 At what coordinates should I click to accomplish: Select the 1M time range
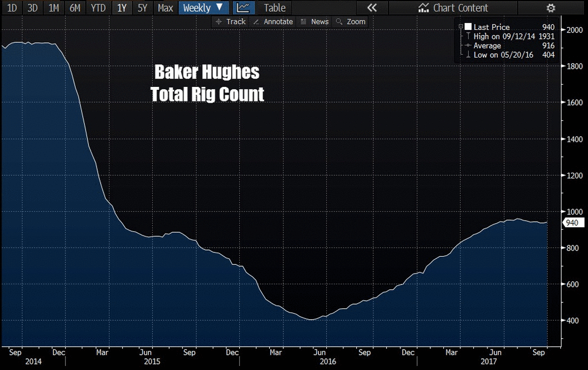point(54,8)
